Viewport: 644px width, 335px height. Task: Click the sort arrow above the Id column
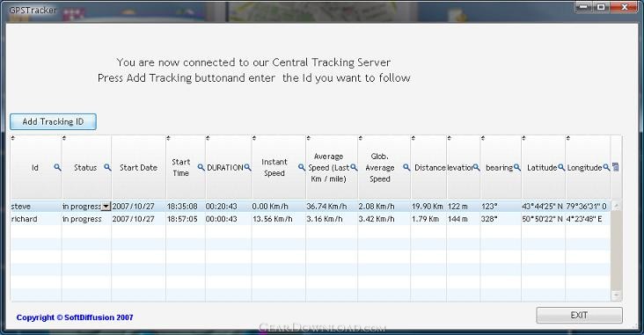[x=12, y=138]
